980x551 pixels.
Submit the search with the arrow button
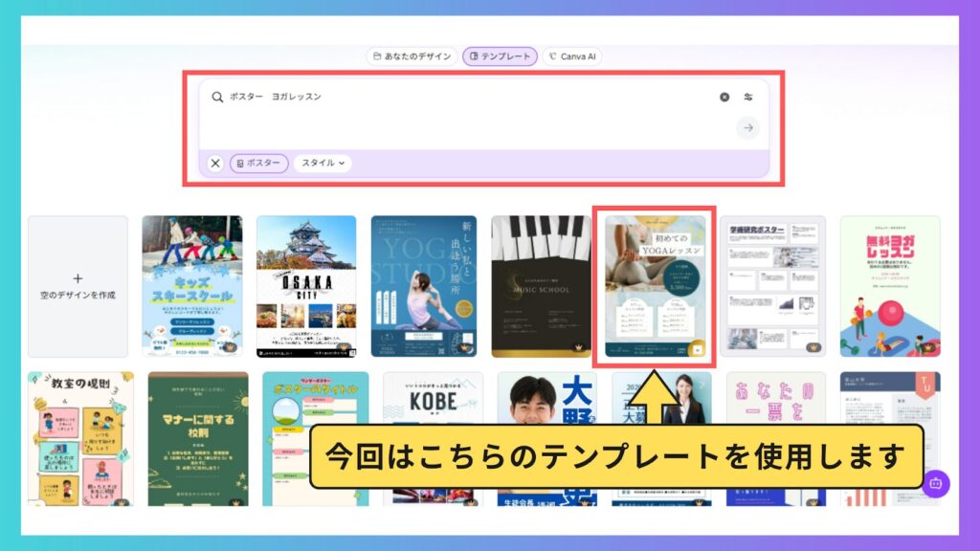click(748, 128)
